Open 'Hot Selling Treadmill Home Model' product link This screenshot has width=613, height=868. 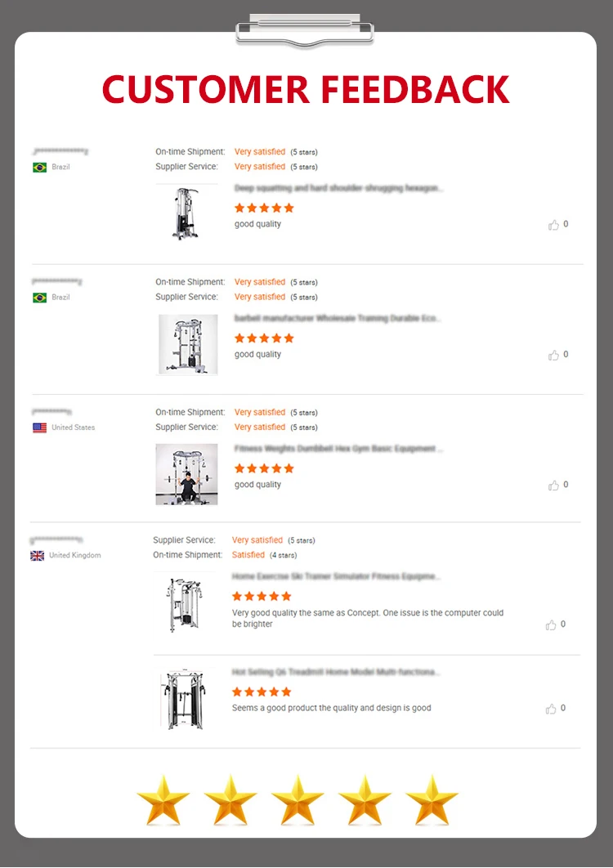(336, 673)
